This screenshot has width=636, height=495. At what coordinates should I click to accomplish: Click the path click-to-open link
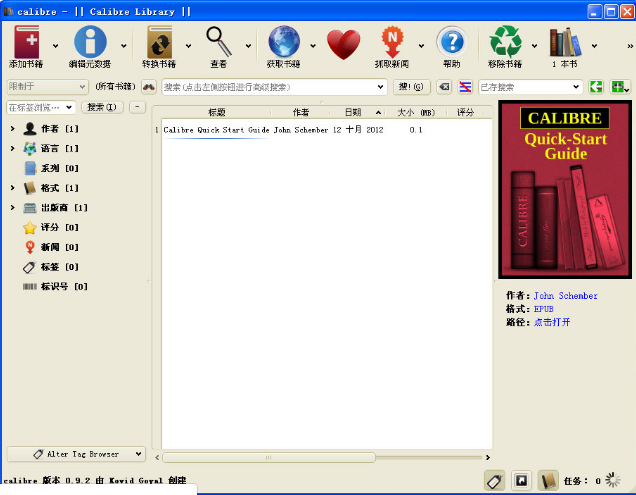coord(552,322)
